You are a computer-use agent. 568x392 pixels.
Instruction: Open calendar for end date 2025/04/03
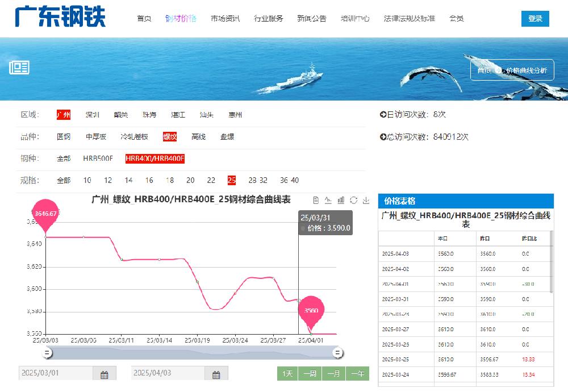[216, 374]
